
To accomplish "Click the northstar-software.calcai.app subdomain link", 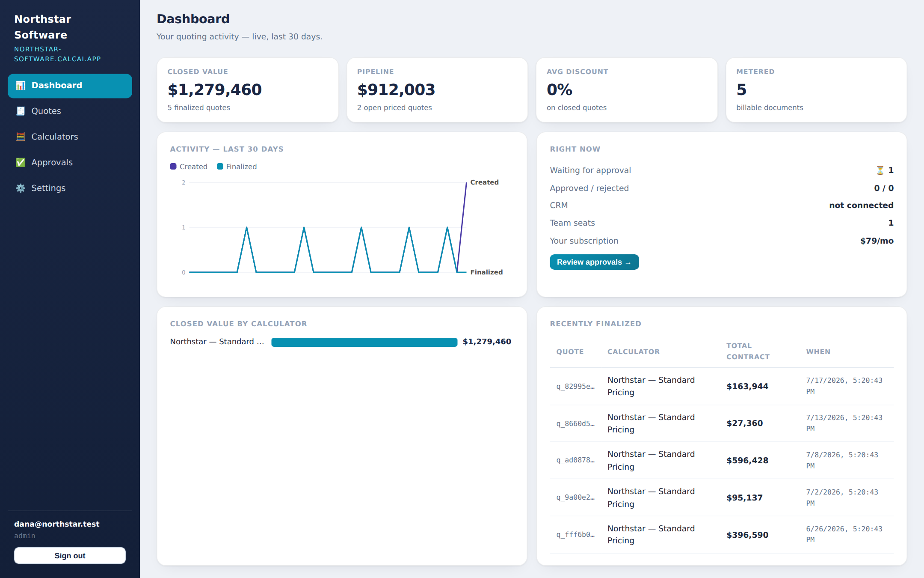I will 57,54.
